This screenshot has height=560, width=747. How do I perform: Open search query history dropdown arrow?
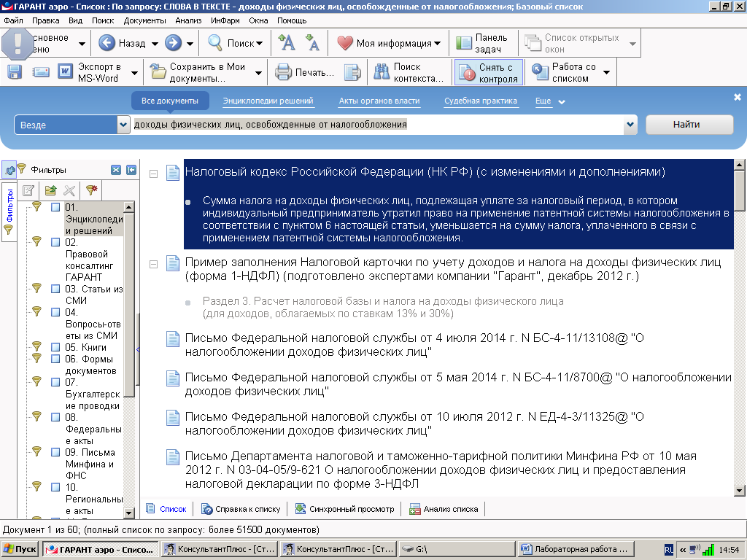(x=630, y=125)
